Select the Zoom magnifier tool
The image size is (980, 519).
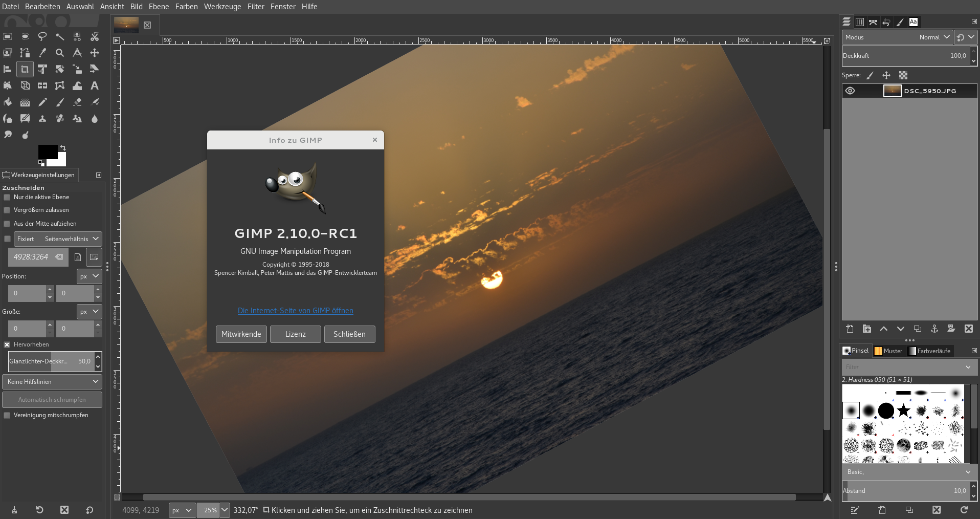click(60, 53)
